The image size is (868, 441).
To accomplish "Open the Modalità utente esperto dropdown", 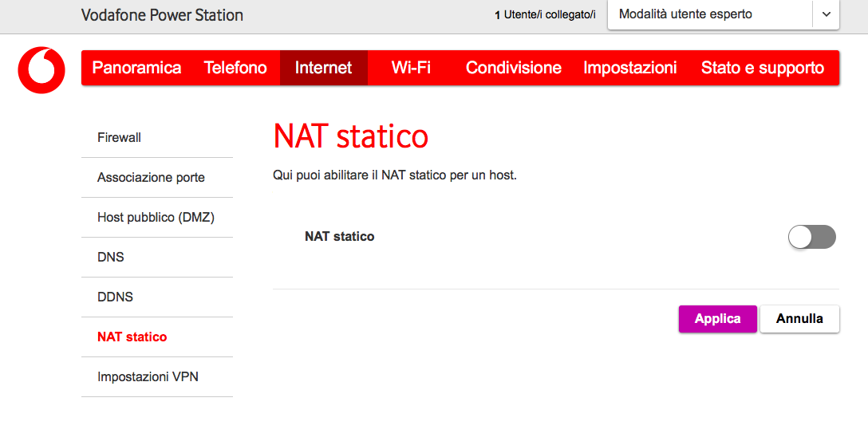I will [x=709, y=14].
